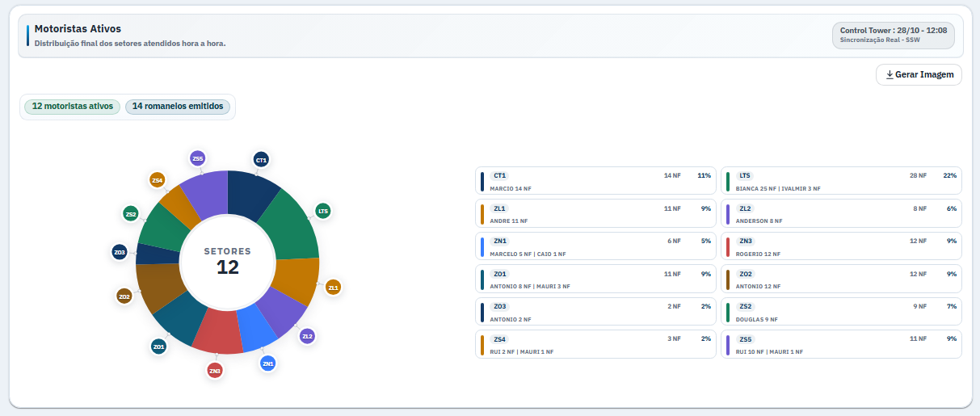980x416 pixels.
Task: Click the 'MARCIO 14 NF' driver text
Action: (x=511, y=188)
